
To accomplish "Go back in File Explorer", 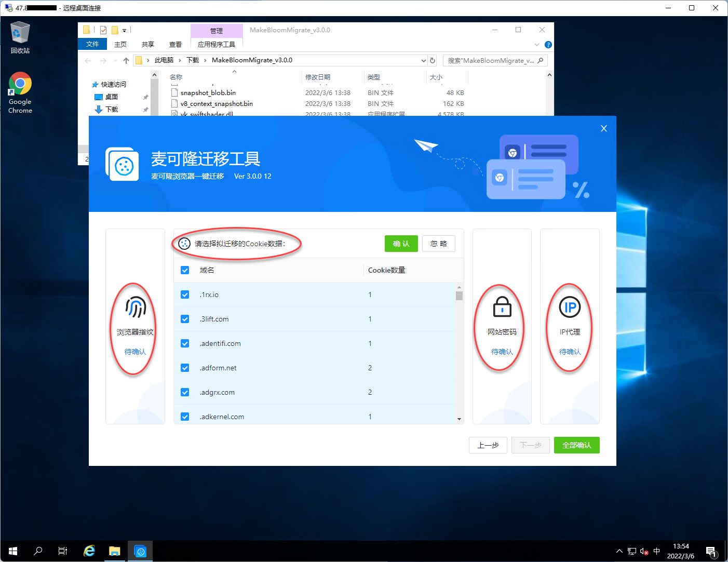I will point(88,61).
